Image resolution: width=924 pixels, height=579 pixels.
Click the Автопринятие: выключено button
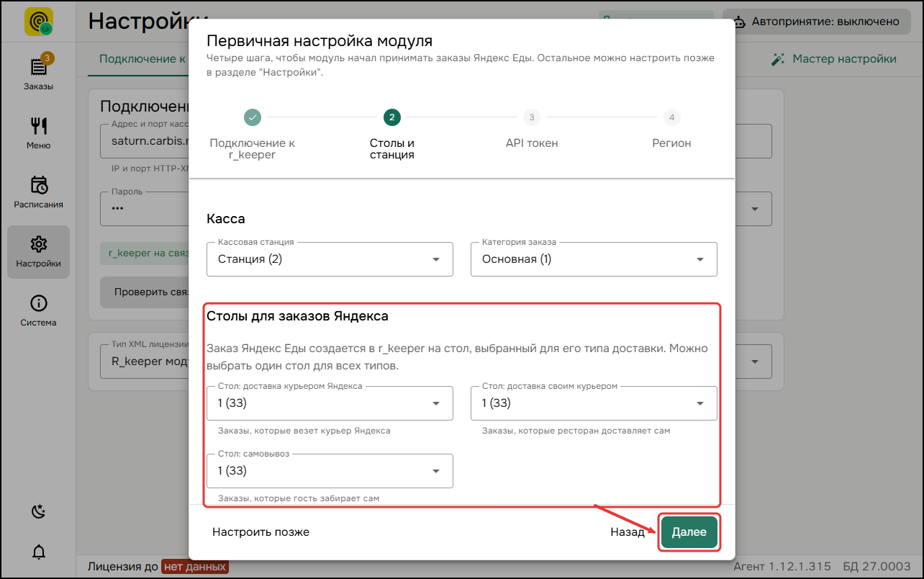coord(815,22)
